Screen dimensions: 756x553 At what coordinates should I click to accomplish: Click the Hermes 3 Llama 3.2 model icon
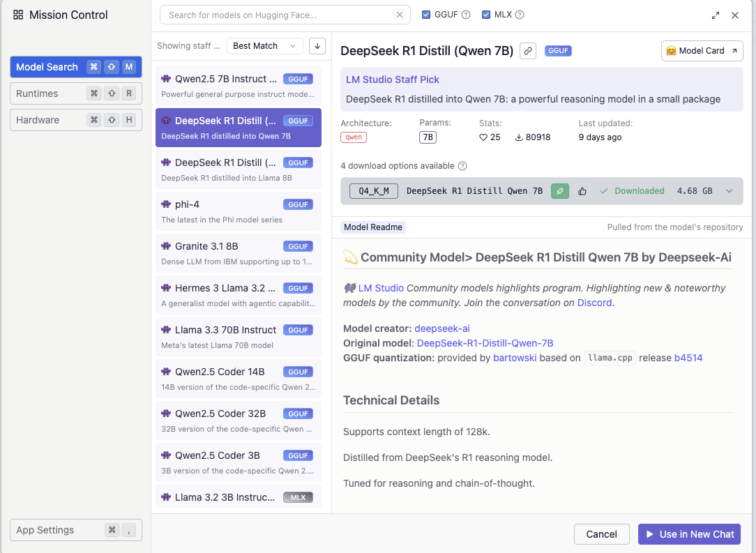(x=166, y=288)
